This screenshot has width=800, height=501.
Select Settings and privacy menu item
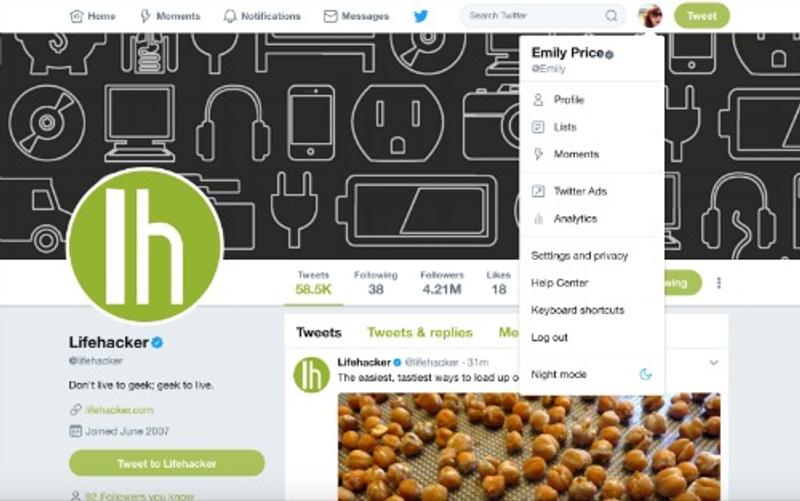point(579,256)
